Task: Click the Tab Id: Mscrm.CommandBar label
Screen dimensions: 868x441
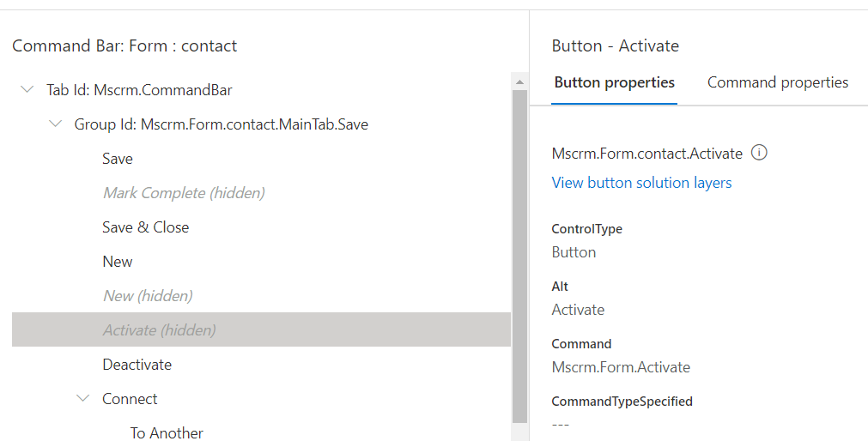Action: pyautogui.click(x=139, y=90)
